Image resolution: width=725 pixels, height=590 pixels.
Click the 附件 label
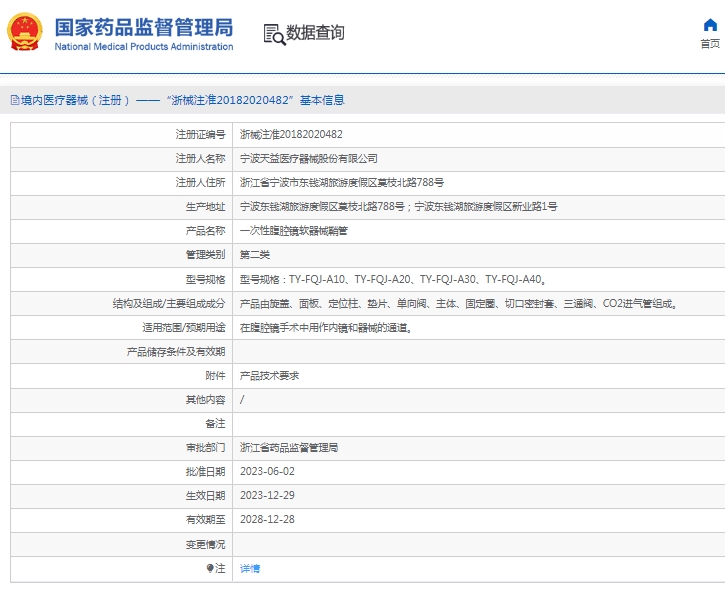215,376
